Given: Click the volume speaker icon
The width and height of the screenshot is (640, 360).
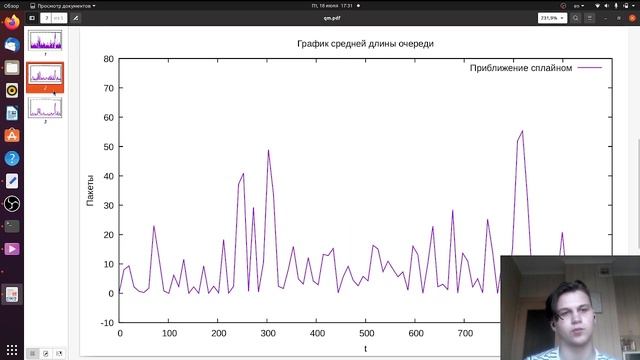Looking at the screenshot, I should 607,6.
